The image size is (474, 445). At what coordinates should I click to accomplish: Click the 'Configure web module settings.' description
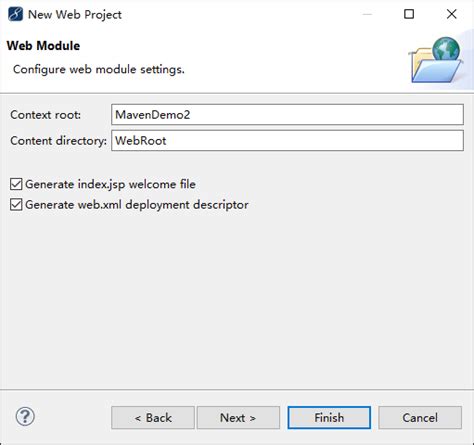(99, 69)
